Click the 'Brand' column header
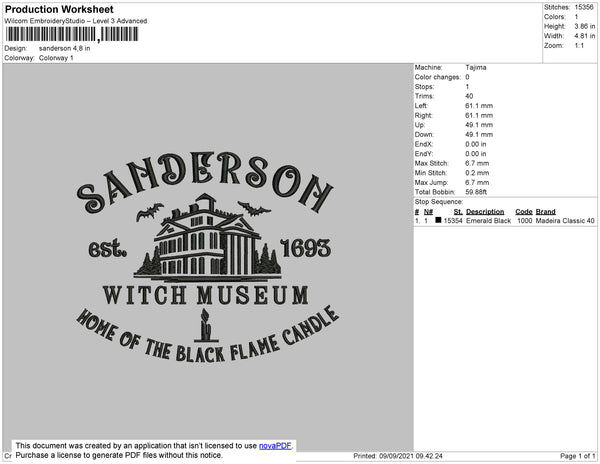 tap(545, 212)
